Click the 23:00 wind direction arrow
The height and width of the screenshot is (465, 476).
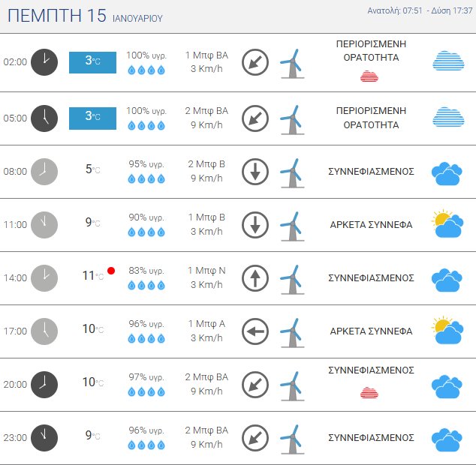255,437
